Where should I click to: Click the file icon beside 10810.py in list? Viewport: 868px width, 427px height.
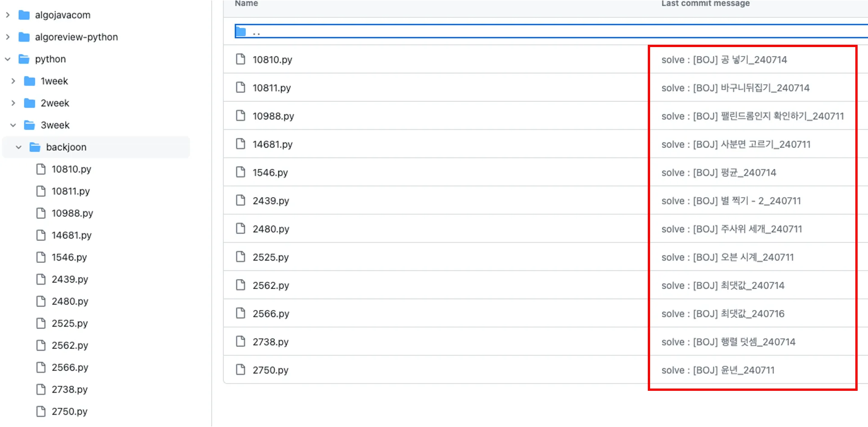point(241,59)
